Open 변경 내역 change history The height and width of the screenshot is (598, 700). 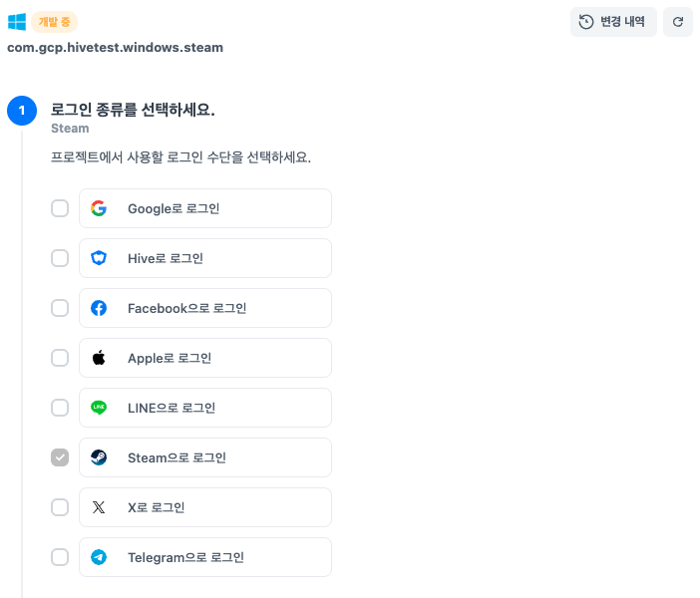tap(612, 22)
